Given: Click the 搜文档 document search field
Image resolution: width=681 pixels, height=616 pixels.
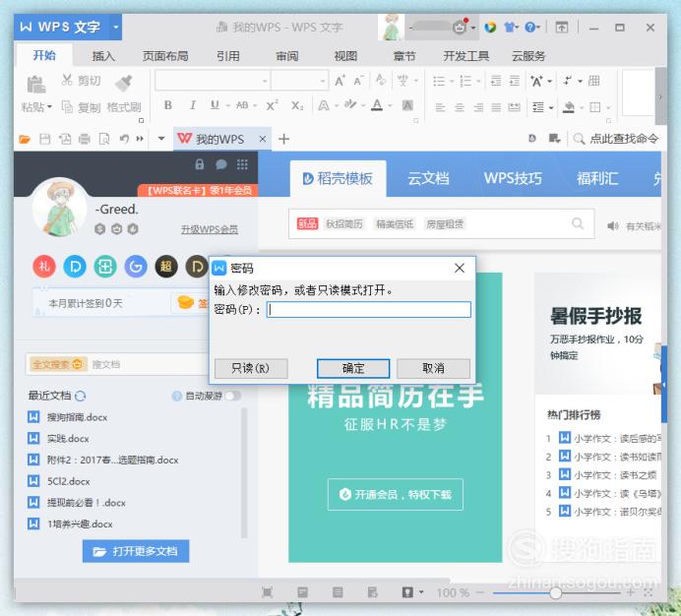Looking at the screenshot, I should [148, 364].
